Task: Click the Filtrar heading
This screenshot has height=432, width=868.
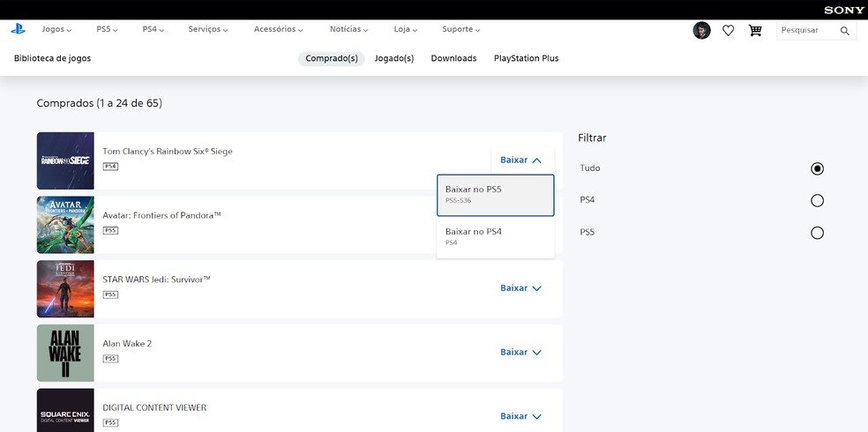Action: (592, 138)
